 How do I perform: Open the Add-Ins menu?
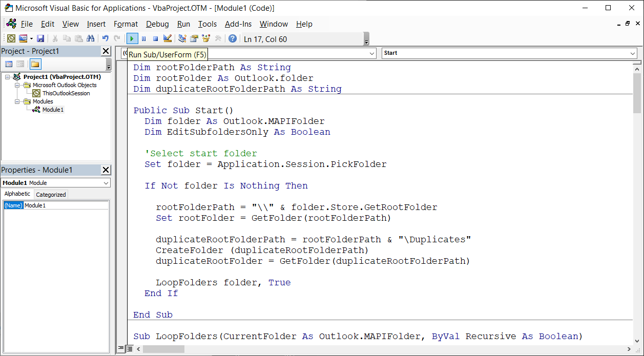238,24
